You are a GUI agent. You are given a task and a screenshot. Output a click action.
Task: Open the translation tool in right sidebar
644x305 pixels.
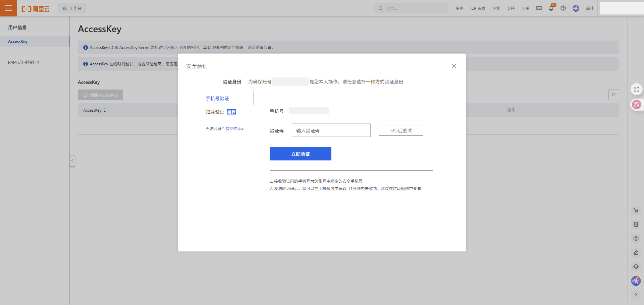pos(636,105)
